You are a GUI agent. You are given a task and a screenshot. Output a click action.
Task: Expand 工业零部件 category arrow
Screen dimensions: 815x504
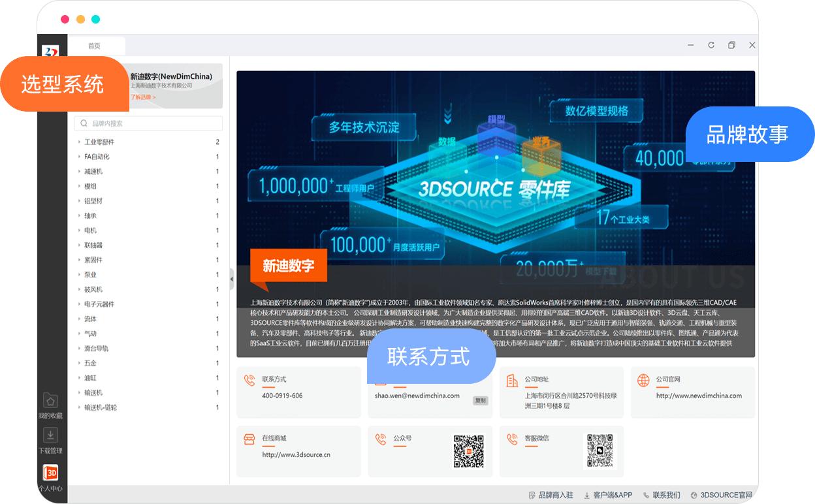click(79, 142)
